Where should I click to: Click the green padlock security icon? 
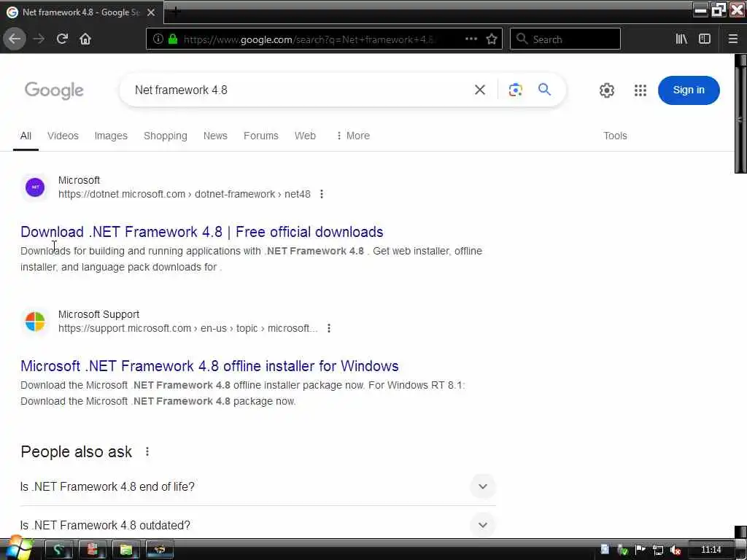click(172, 39)
